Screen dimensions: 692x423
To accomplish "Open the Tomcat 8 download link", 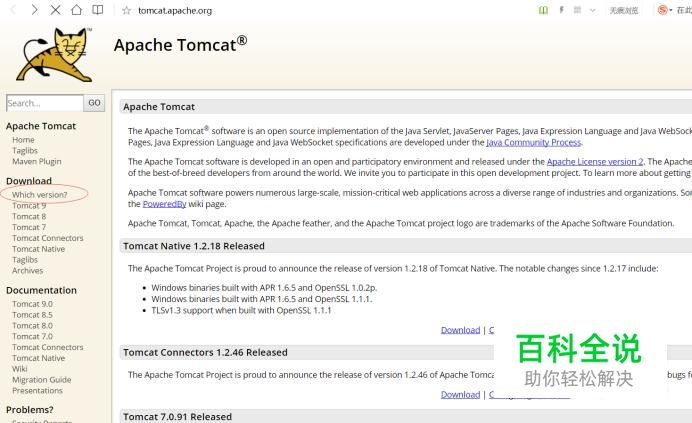I will (29, 216).
